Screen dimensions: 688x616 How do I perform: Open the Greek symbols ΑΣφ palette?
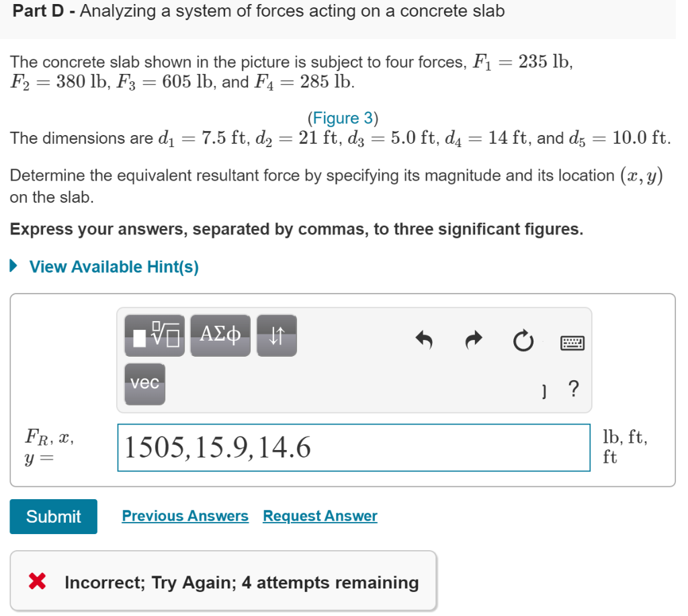pos(220,335)
